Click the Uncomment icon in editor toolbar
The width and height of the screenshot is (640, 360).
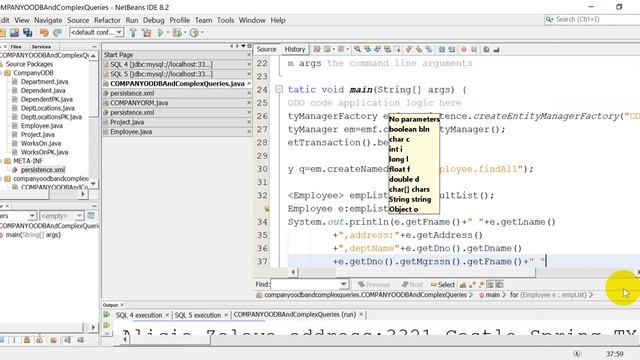tap(496, 49)
